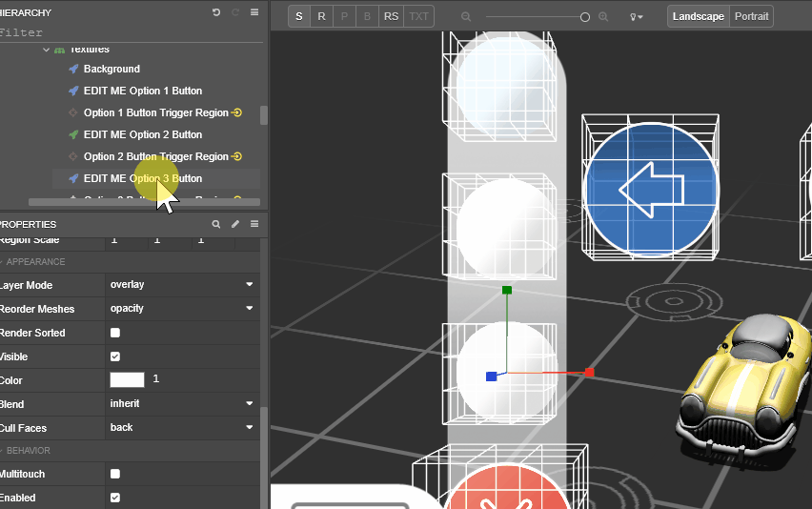Click the Properties vertical scrollbar thumb

264,456
